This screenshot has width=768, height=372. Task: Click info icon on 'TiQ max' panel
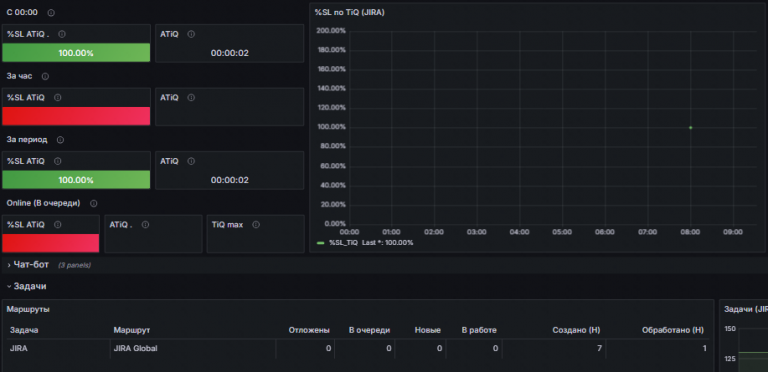click(256, 225)
